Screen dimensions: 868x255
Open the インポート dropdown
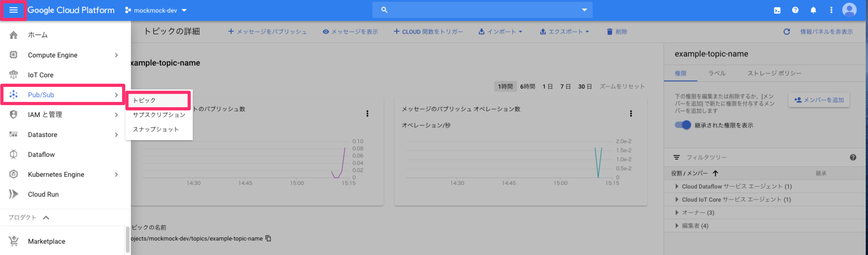point(500,32)
